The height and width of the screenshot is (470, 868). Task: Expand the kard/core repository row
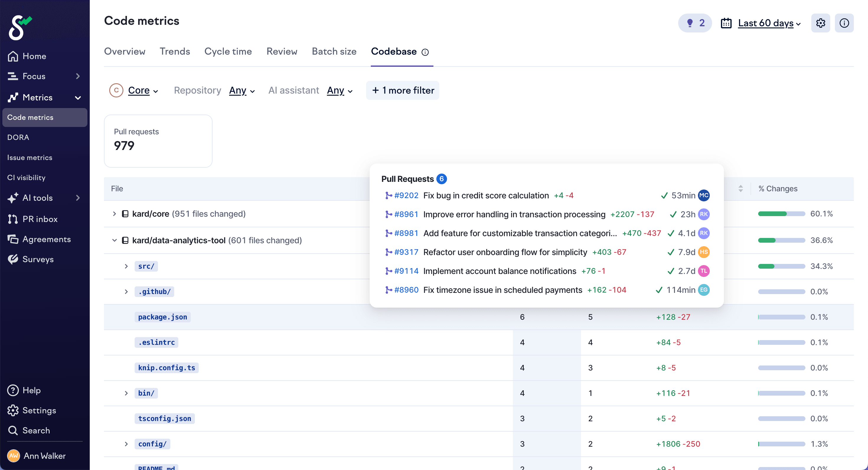[x=114, y=214]
